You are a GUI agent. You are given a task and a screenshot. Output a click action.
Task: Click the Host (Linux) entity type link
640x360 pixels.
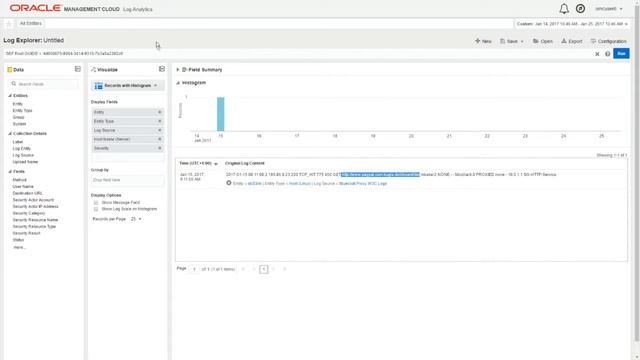coord(300,184)
